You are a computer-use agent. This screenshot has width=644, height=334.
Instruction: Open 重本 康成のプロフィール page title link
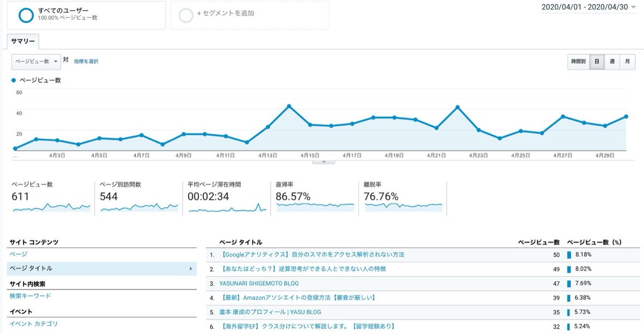pos(270,311)
